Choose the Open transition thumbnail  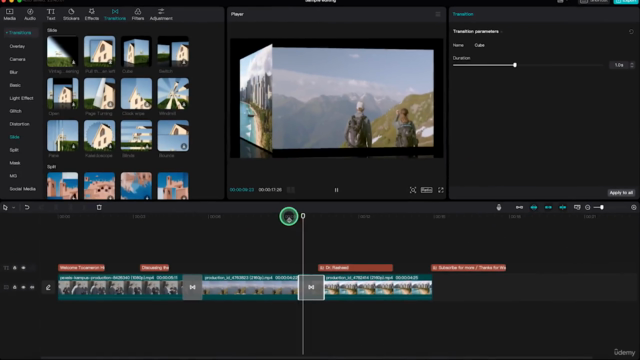62,93
